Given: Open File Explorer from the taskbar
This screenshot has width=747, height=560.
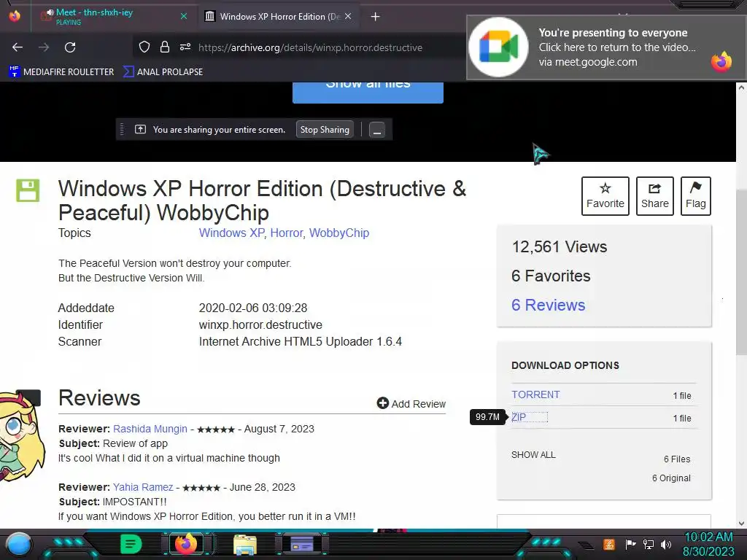Looking at the screenshot, I should click(245, 545).
